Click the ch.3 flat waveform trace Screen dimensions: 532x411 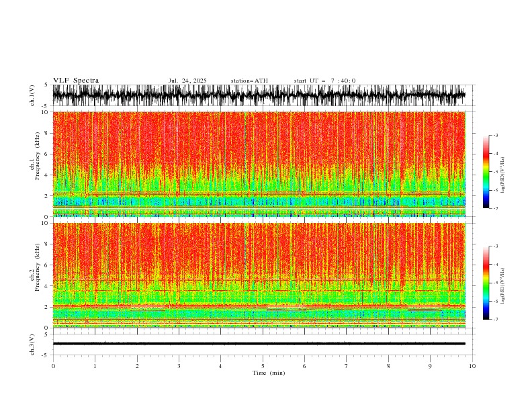point(259,344)
